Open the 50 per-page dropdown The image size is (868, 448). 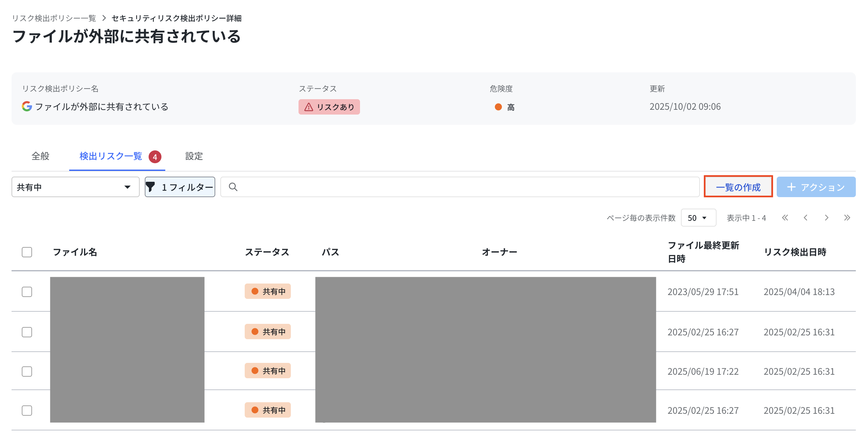699,217
